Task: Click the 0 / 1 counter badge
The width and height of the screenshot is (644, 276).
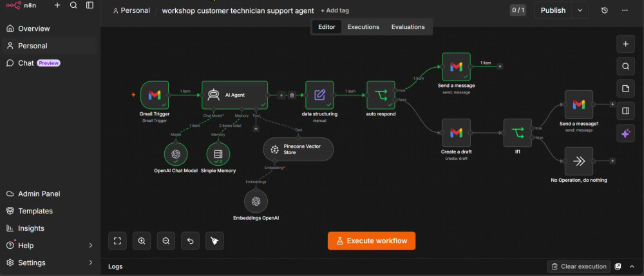Action: 518,10
